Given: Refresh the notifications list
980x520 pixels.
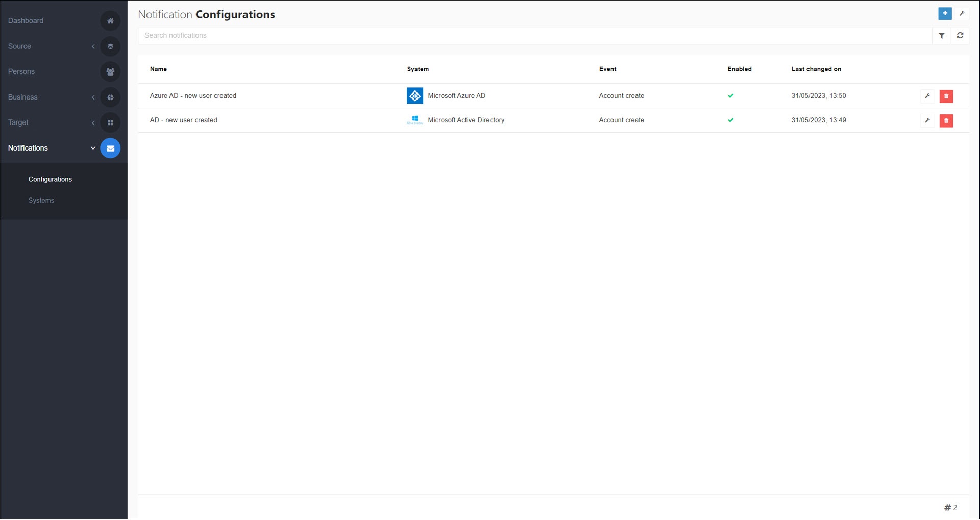Looking at the screenshot, I should pos(960,36).
